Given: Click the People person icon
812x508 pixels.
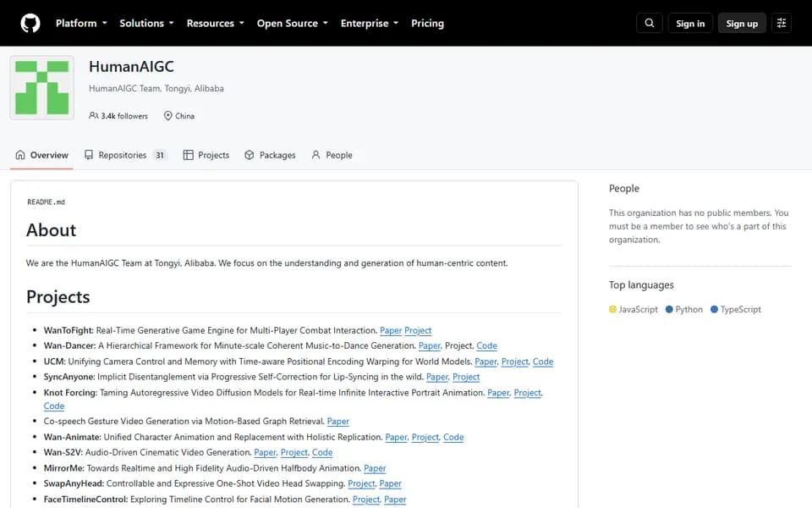Looking at the screenshot, I should coord(315,155).
